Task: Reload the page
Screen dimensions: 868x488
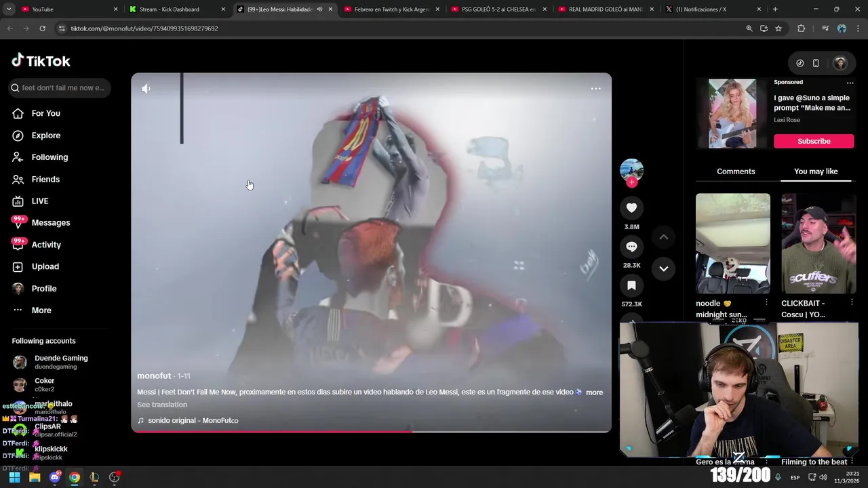Action: click(x=42, y=28)
